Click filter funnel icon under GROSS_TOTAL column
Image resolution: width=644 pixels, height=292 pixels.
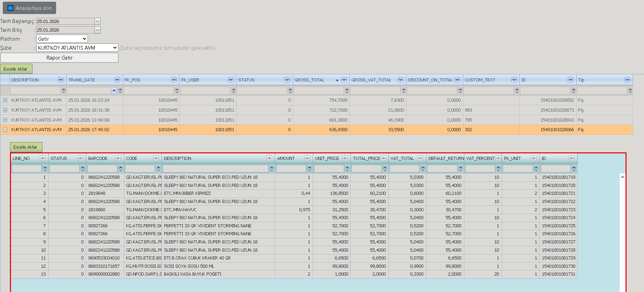tap(347, 91)
